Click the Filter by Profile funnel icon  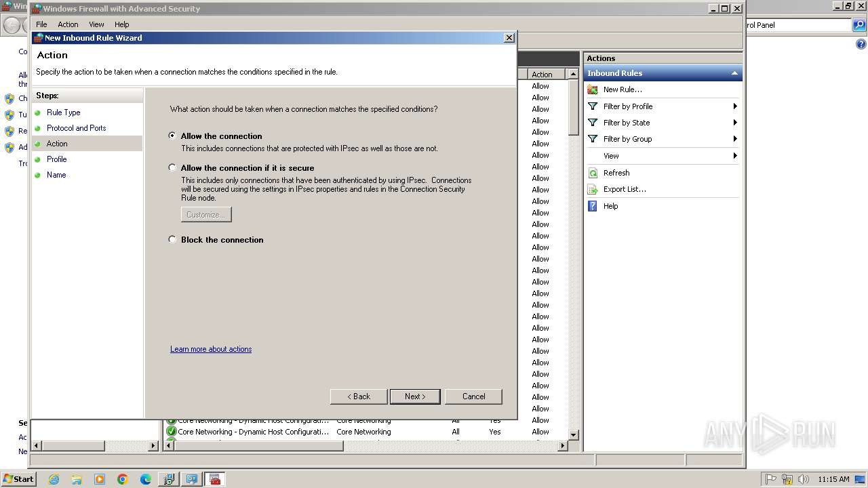coord(593,106)
